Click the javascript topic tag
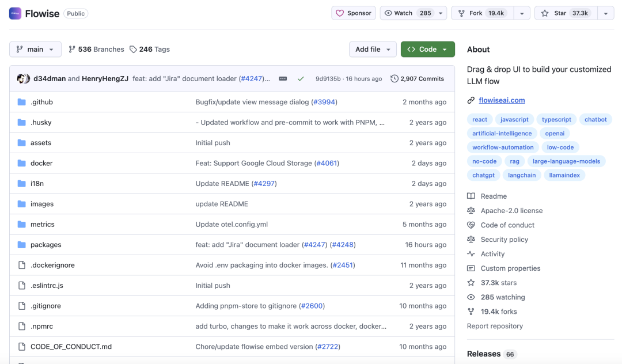This screenshot has width=622, height=364. (514, 119)
